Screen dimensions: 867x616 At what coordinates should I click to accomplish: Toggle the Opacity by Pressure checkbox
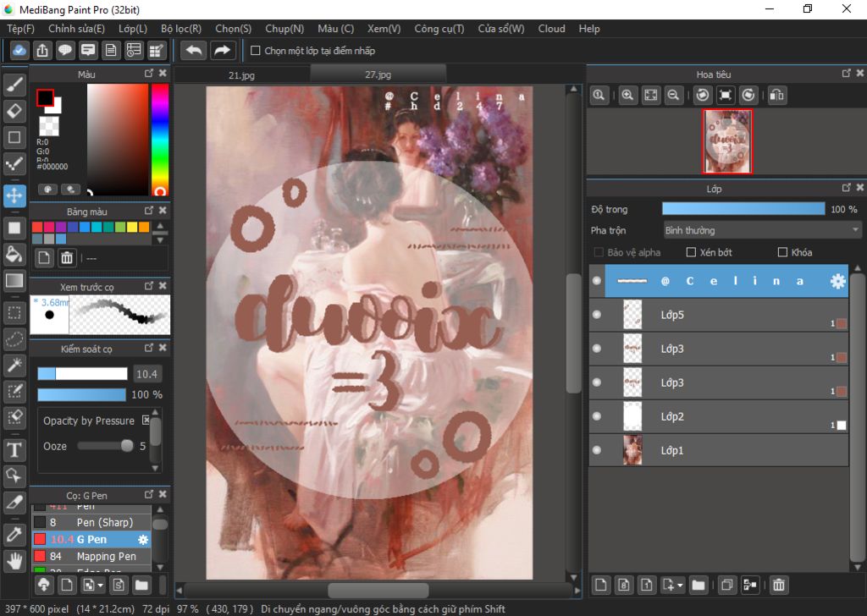[146, 421]
